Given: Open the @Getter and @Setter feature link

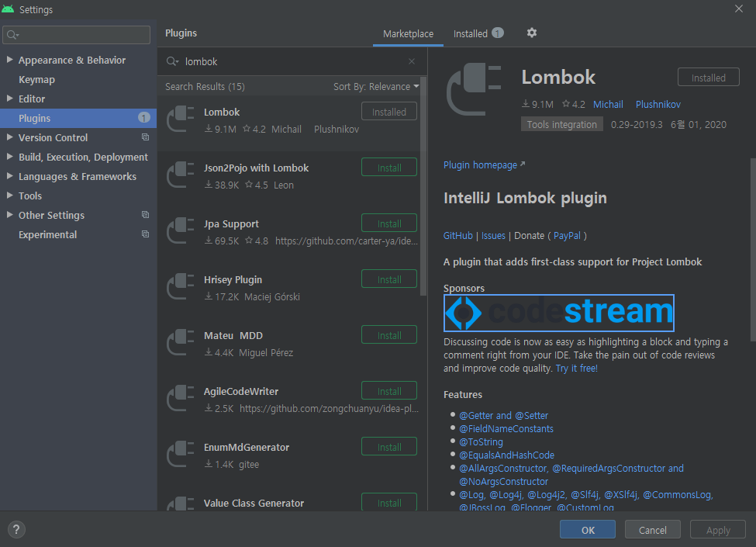Looking at the screenshot, I should (503, 415).
